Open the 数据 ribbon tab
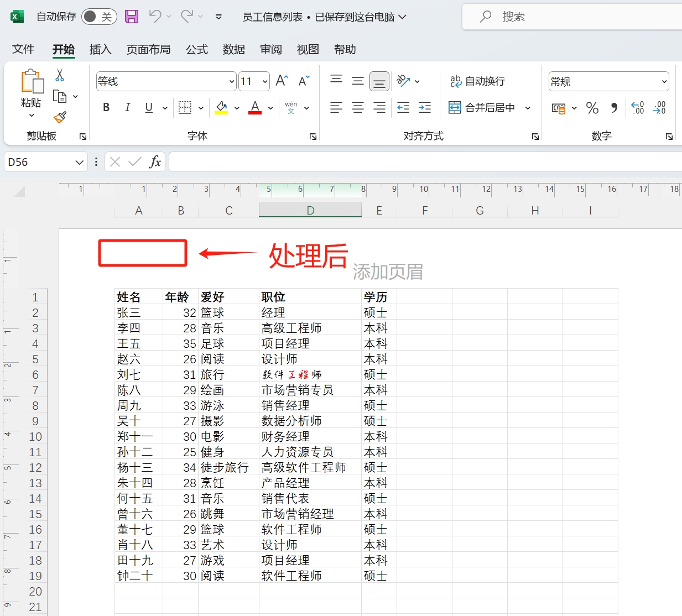This screenshot has width=682, height=616. pos(233,49)
